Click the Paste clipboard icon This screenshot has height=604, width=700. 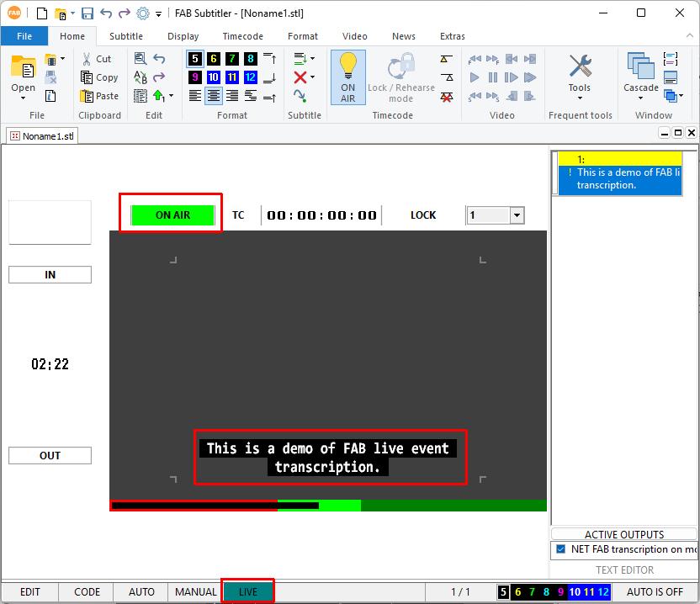(87, 96)
